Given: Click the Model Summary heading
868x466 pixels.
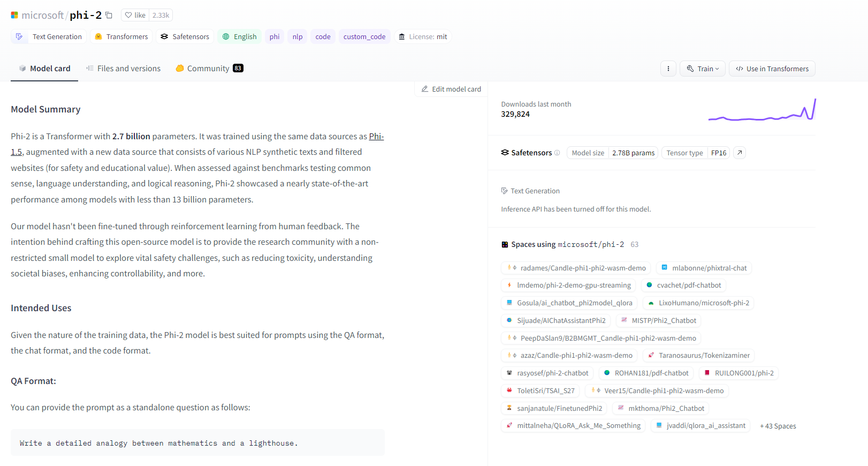Looking at the screenshot, I should click(x=45, y=109).
